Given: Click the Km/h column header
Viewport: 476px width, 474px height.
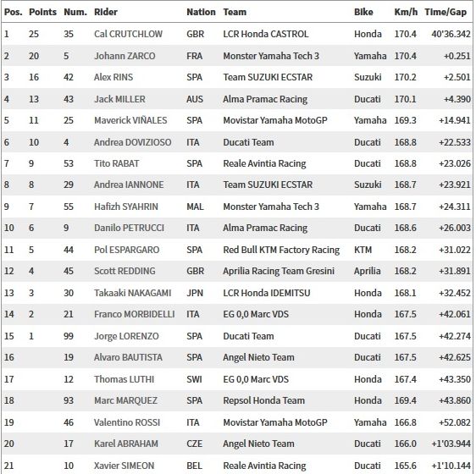Looking at the screenshot, I should [x=406, y=12].
